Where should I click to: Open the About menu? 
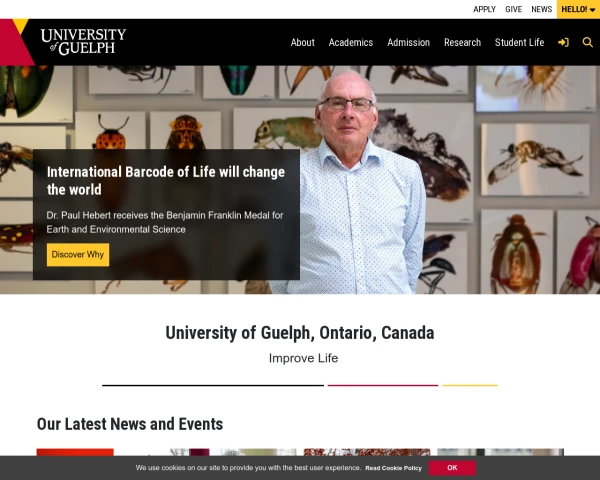[x=303, y=42]
